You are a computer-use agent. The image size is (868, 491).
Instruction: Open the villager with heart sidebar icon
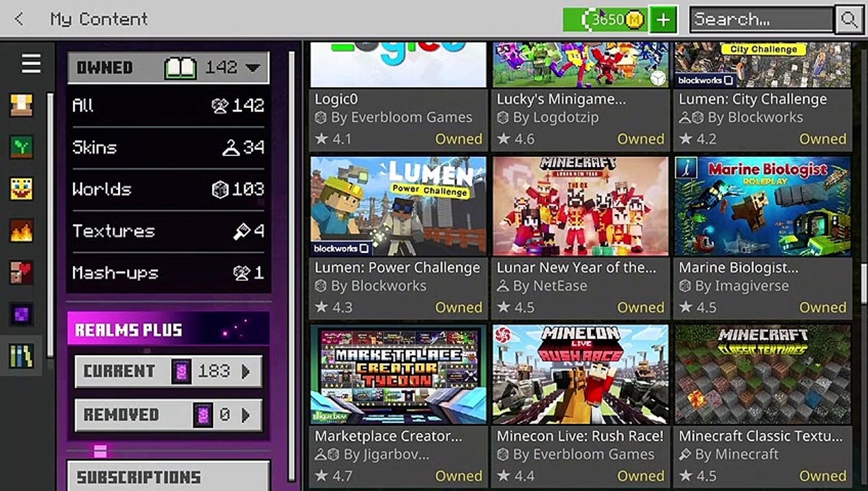(x=21, y=273)
